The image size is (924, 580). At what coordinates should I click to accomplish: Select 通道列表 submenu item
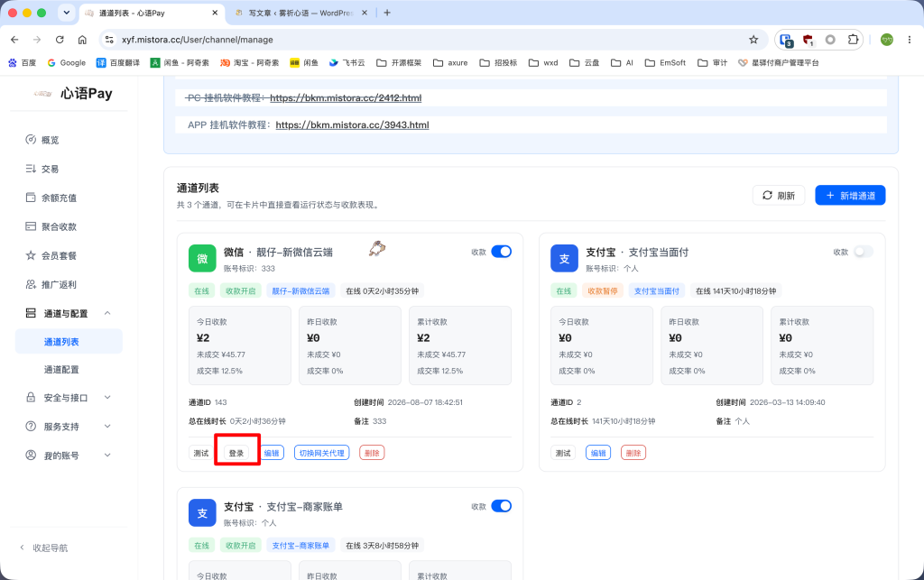(69, 342)
